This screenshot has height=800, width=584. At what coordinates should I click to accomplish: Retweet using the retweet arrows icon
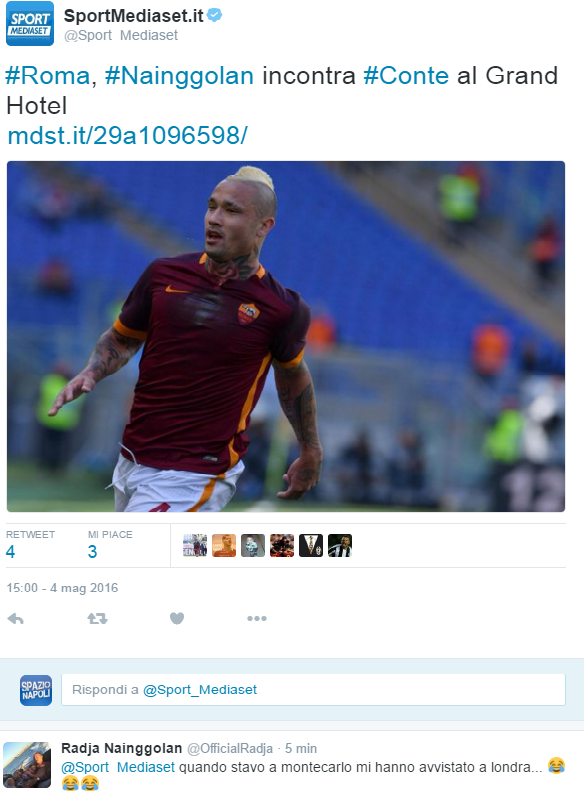point(97,619)
